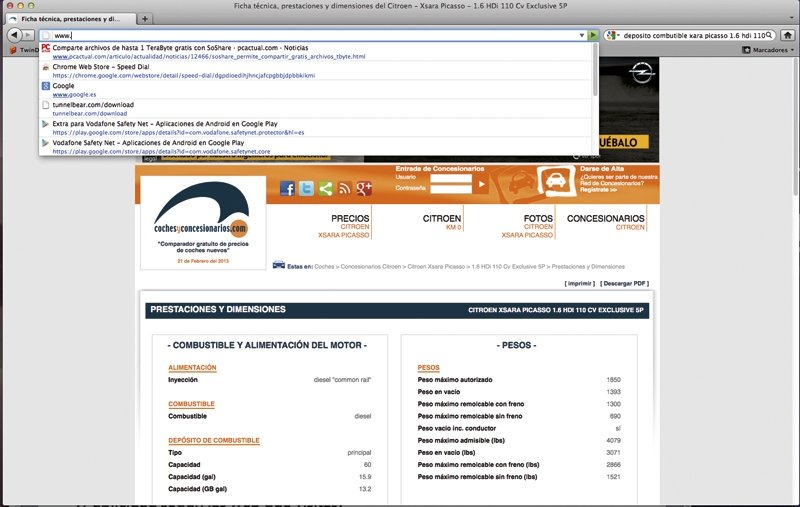
Task: Click the green zoom window button
Action: point(31,6)
